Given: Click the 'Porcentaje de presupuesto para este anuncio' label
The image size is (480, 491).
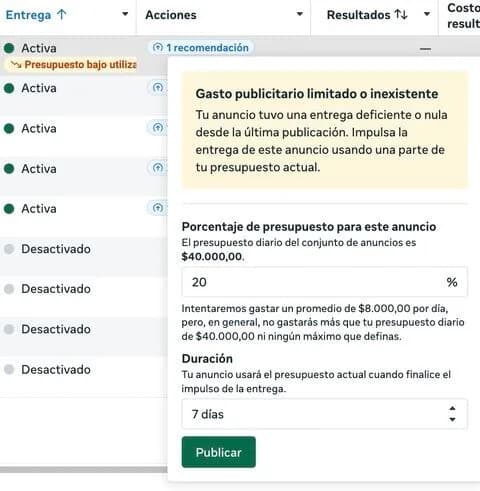Looking at the screenshot, I should [x=309, y=227].
